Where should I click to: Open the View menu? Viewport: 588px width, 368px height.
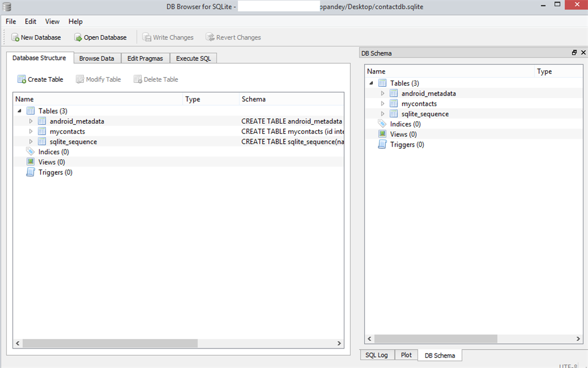pyautogui.click(x=52, y=21)
